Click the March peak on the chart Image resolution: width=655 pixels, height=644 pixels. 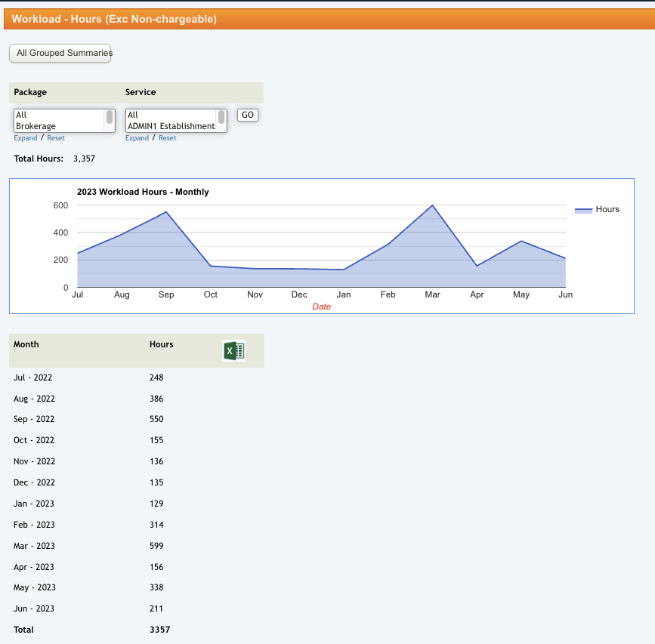[x=432, y=205]
